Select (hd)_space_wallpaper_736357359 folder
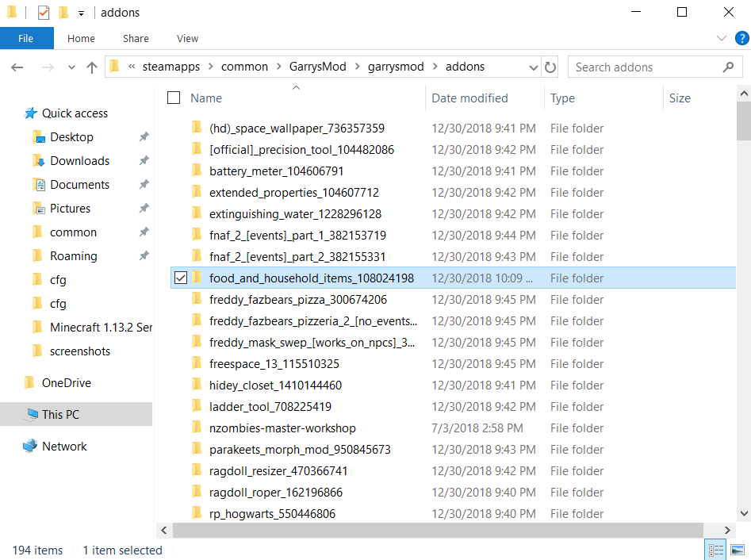 [297, 128]
